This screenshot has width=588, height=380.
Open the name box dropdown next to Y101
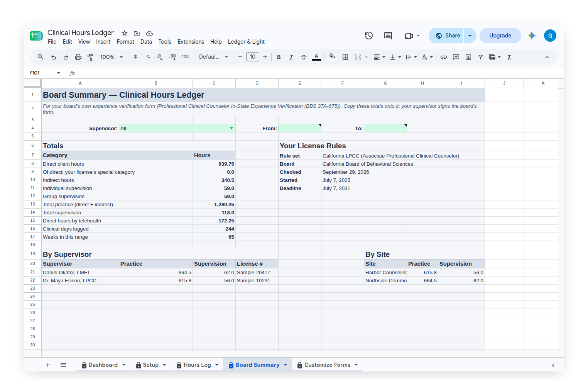[59, 73]
